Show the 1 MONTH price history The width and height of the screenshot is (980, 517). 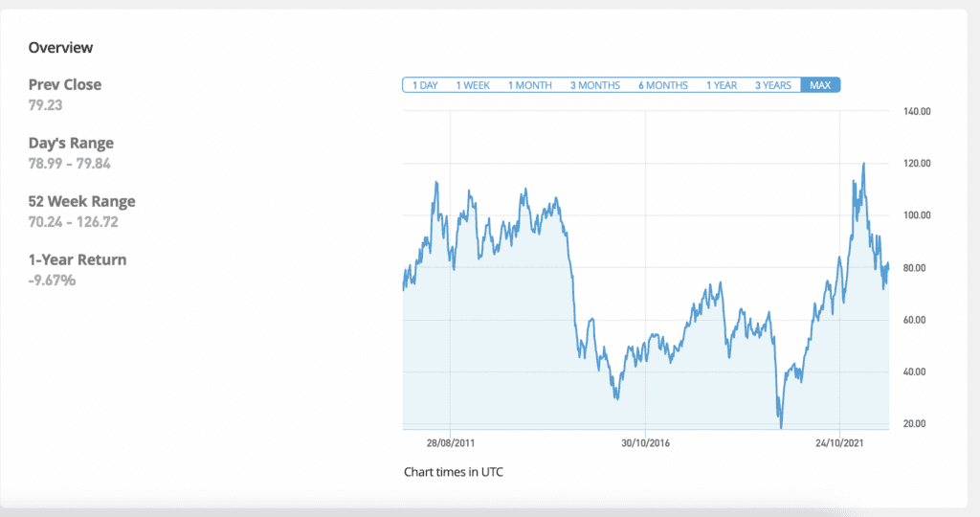click(529, 85)
